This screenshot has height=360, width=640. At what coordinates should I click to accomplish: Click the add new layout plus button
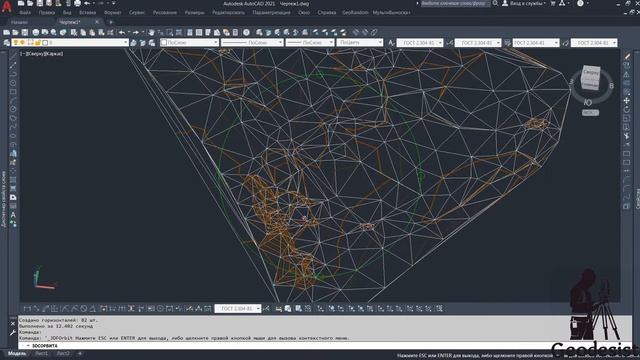(80, 353)
